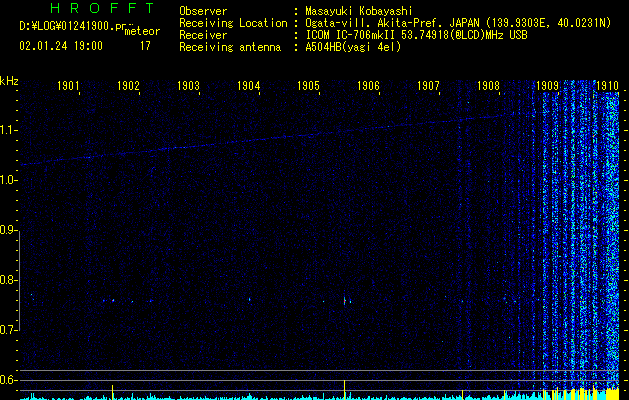Viewport: 629px width, 400px height.
Task: Click the 1905 time axis label
Action: pyautogui.click(x=308, y=85)
